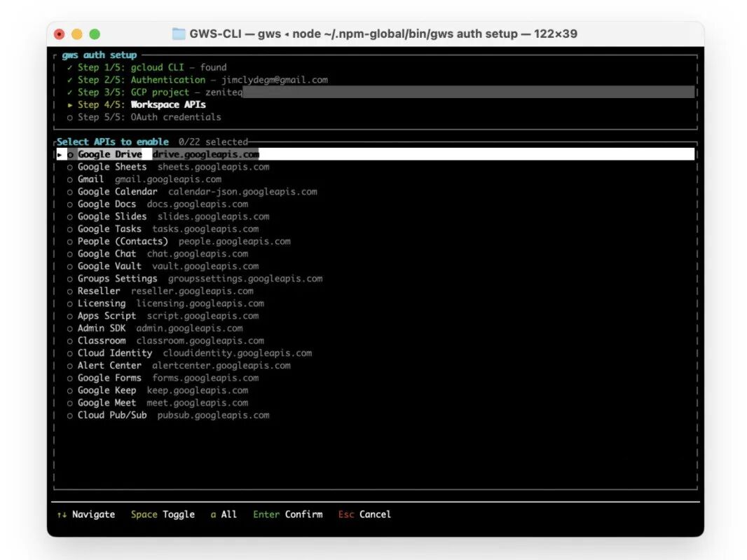This screenshot has height=560, width=747.
Task: Toggle the Google Tasks API checkbox
Action: coord(70,229)
